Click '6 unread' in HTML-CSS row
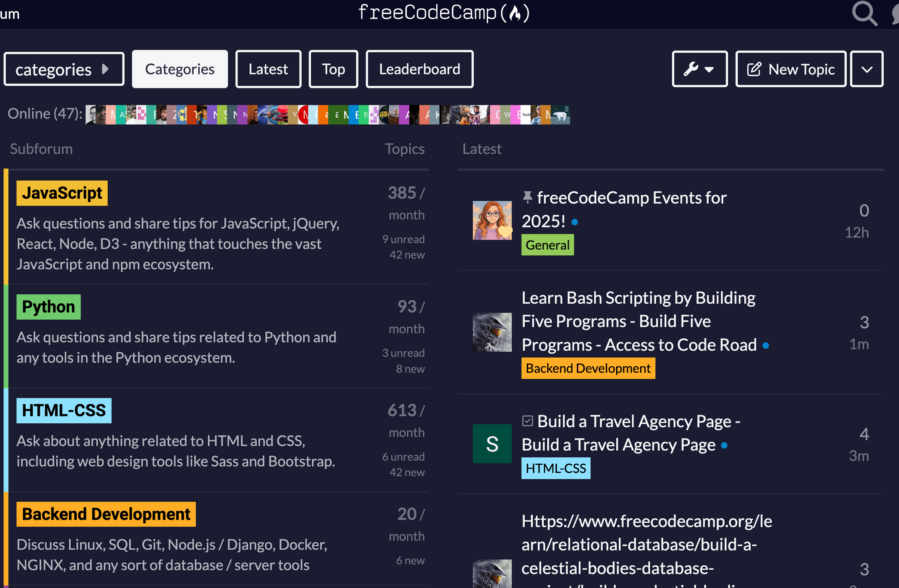 (x=403, y=456)
